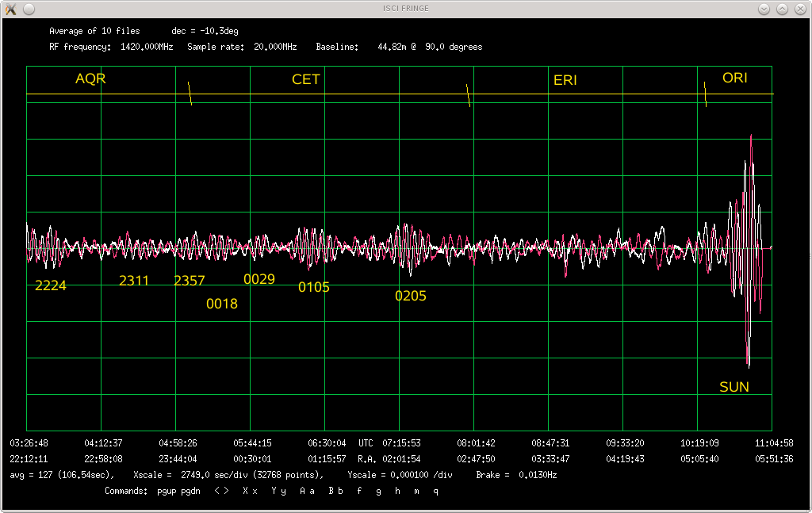Click the yellow tick marker left of ORI
This screenshot has width=812, height=513.
[x=705, y=94]
